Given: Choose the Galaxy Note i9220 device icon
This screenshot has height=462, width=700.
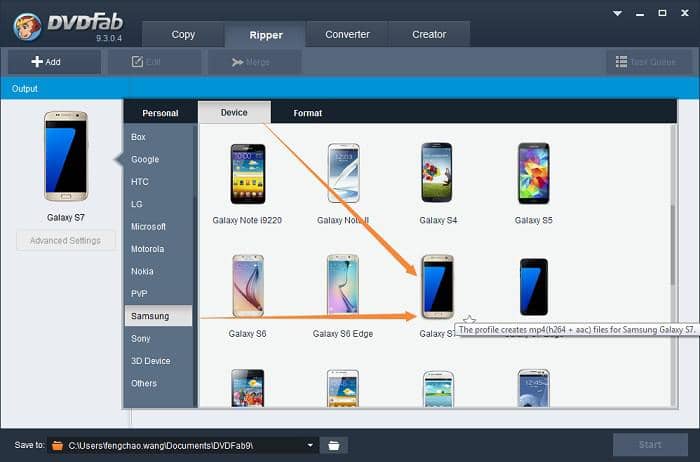Looking at the screenshot, I should pyautogui.click(x=247, y=174).
